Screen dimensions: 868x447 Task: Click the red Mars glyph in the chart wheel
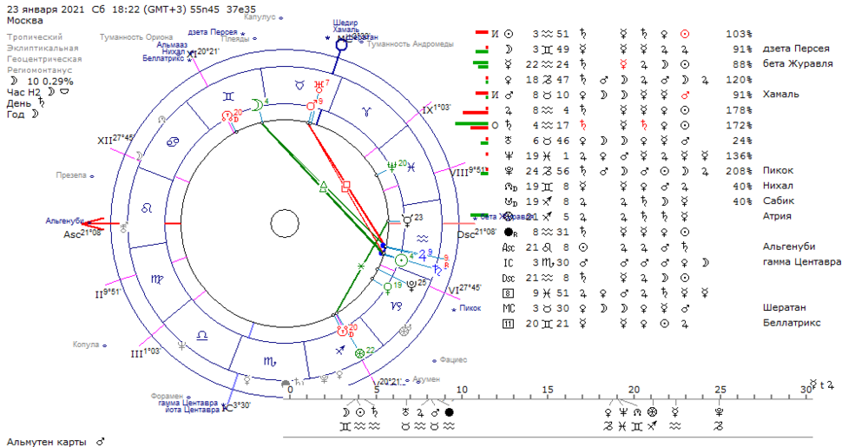point(311,106)
